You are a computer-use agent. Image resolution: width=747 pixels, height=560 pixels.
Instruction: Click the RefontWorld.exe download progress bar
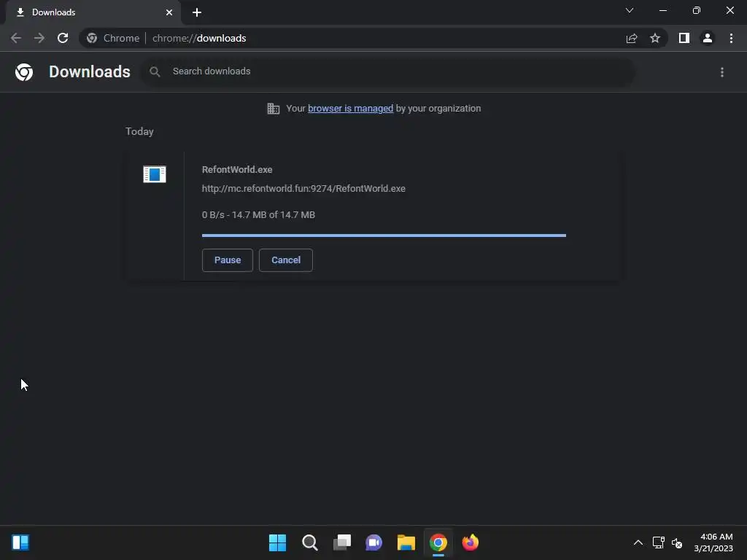(384, 236)
